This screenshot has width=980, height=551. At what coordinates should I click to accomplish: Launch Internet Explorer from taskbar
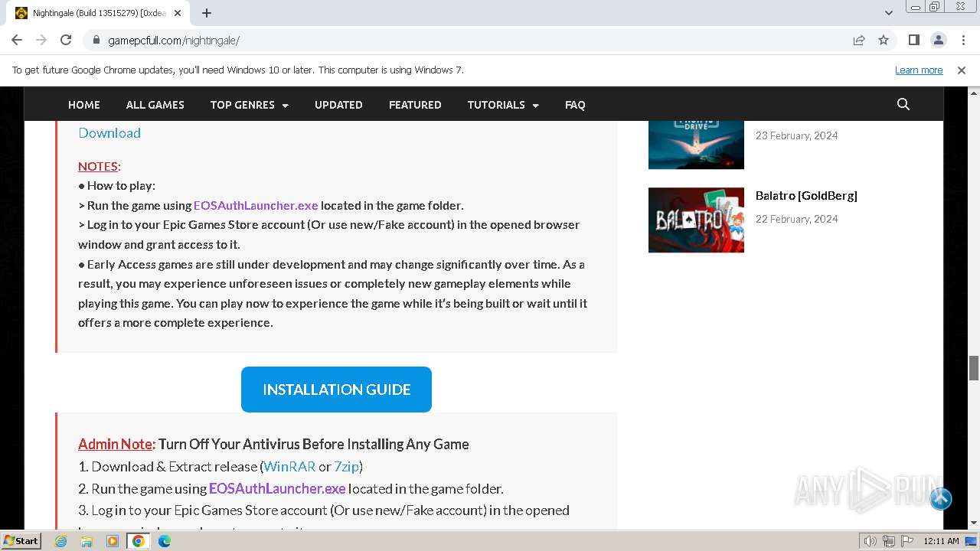[61, 541]
